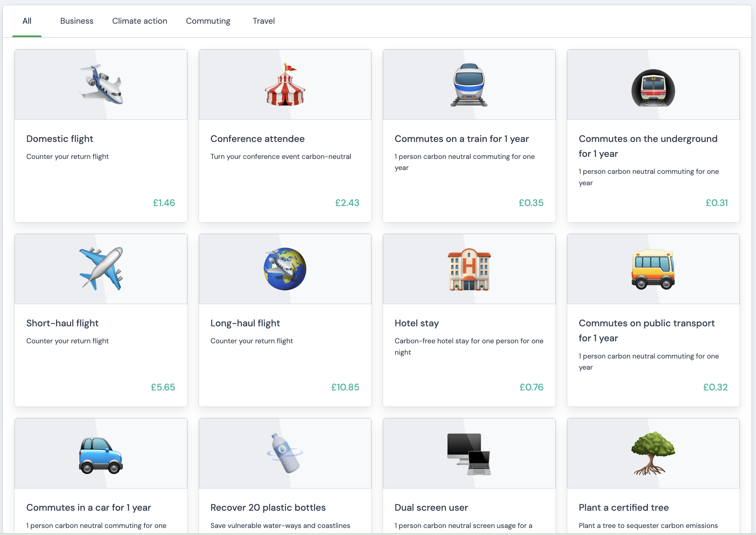
Task: Switch to the Business tab
Action: pos(77,21)
